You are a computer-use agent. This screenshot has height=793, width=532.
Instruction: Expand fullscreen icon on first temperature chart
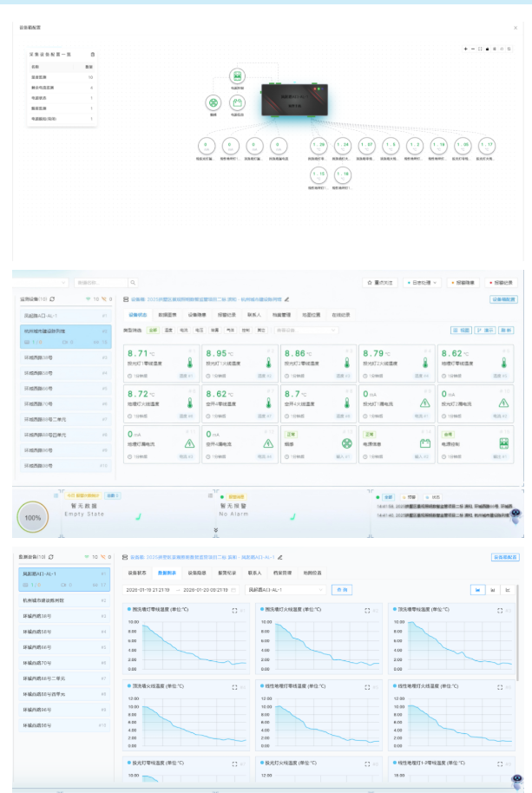pos(234,610)
